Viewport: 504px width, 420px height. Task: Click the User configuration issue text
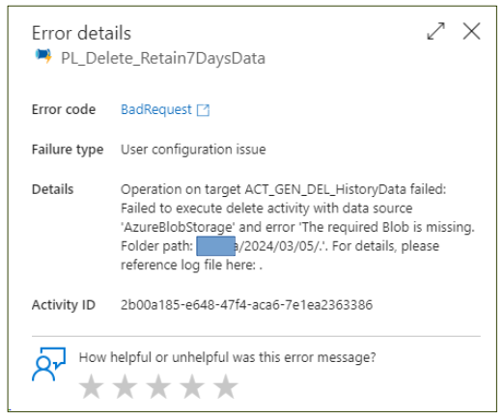tap(193, 150)
